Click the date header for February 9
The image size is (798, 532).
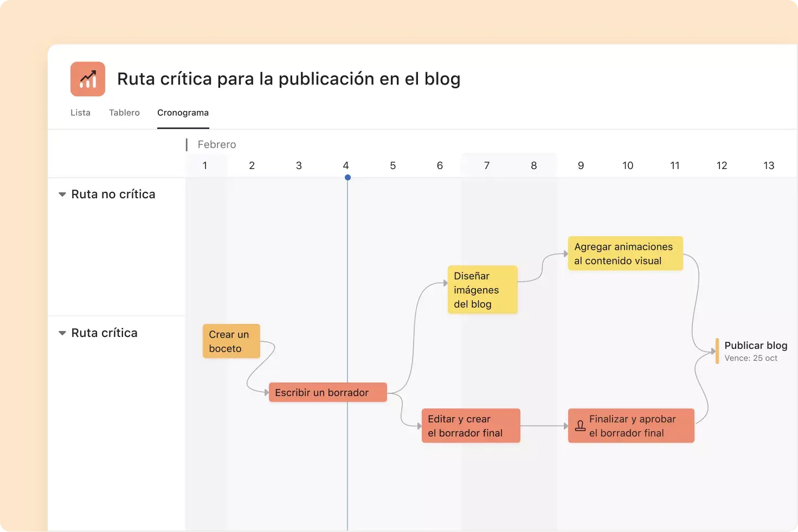[x=581, y=165]
